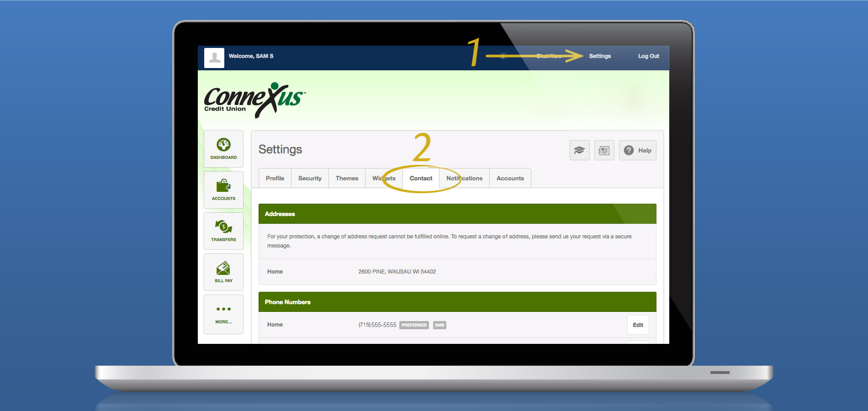The width and height of the screenshot is (868, 411).
Task: Click the Welcome, SAM S label
Action: tap(252, 56)
